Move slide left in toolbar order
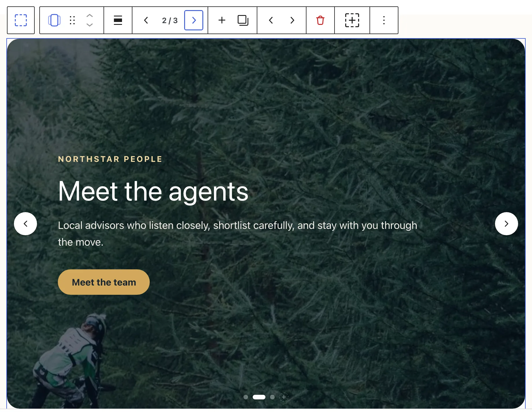The height and width of the screenshot is (415, 532). pos(271,20)
